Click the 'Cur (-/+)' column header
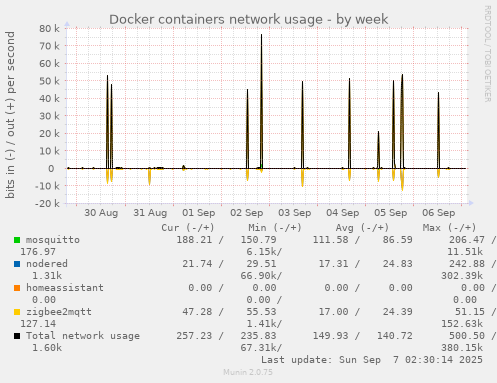Viewport: 497px width, 383px height. pyautogui.click(x=188, y=228)
